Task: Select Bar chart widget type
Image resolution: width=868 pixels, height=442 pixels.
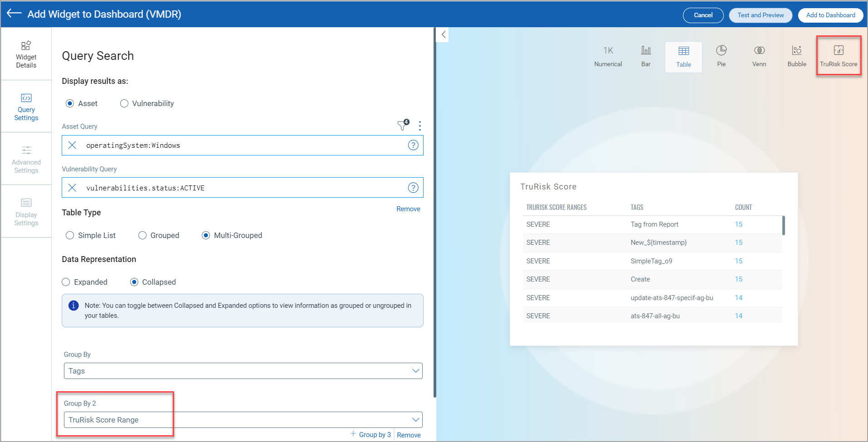Action: [646, 57]
